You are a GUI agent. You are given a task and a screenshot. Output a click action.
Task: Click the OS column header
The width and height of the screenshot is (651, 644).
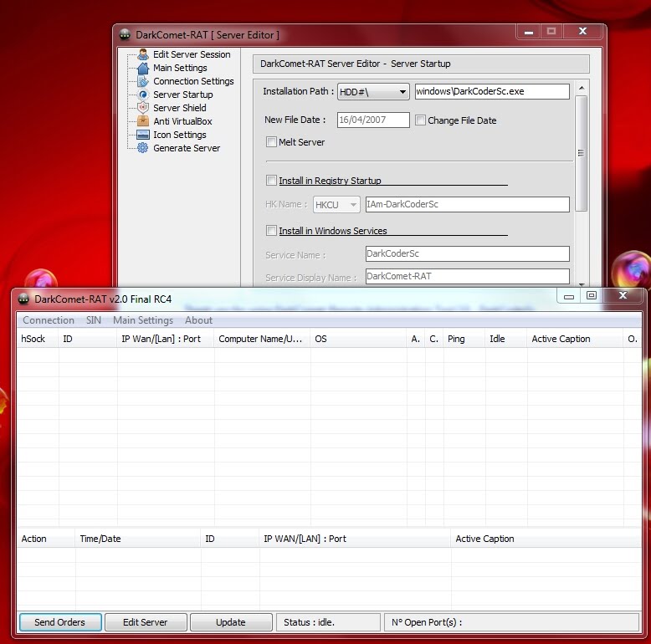tap(358, 339)
